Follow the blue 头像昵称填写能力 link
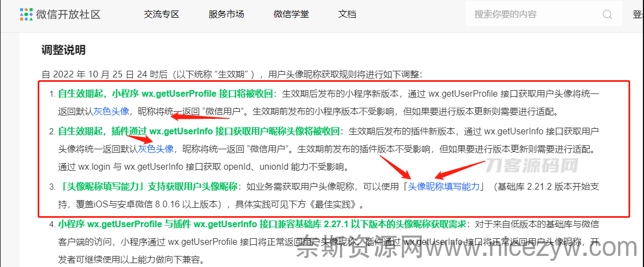Screen dimensions: 644x267 (x=444, y=187)
